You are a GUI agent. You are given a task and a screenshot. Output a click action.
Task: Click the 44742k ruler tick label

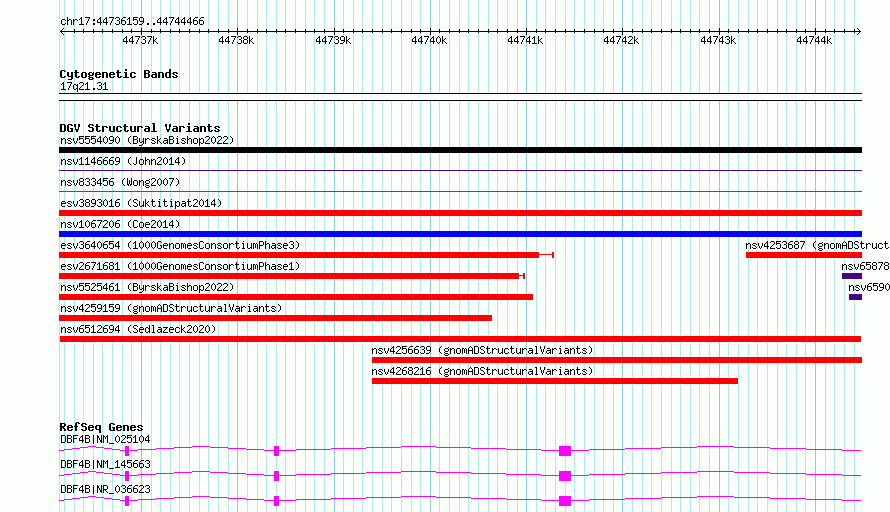click(621, 40)
